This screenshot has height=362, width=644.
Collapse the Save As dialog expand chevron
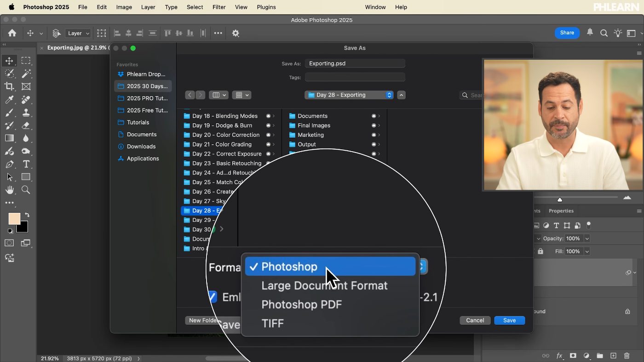[402, 95]
